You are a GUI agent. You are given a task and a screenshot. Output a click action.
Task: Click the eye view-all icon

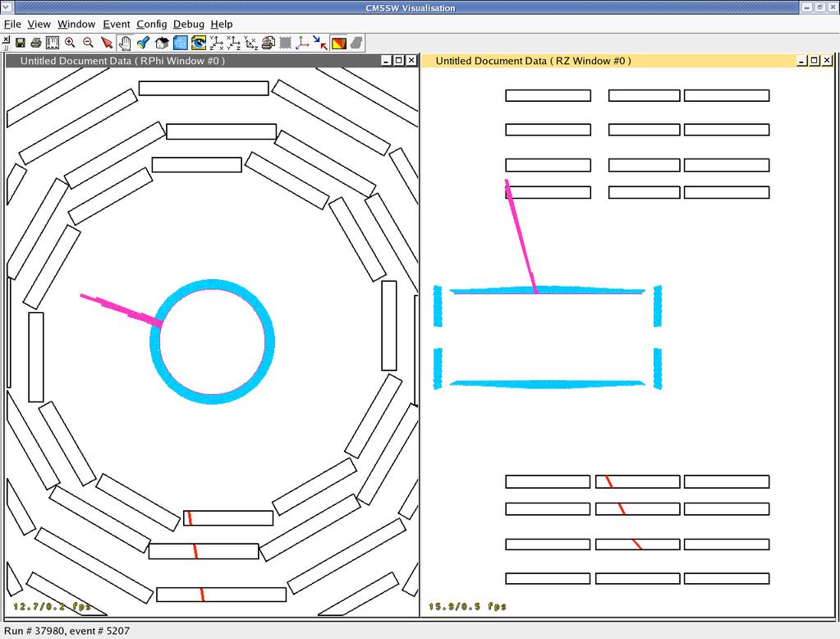click(199, 43)
